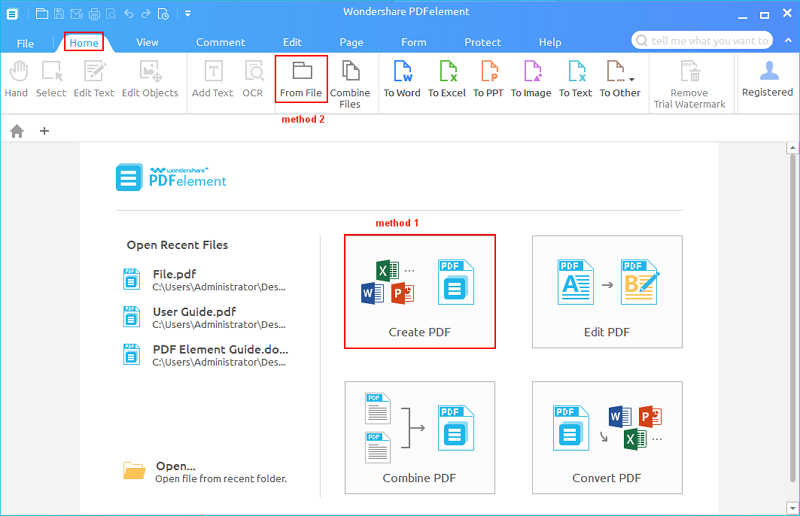Click the print preview icon in title bar
This screenshot has height=516, width=800.
[x=111, y=14]
